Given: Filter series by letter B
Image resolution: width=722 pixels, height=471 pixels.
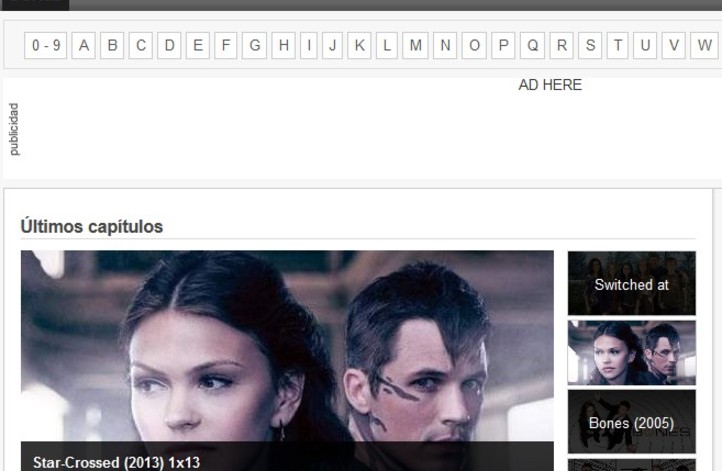Looking at the screenshot, I should point(112,45).
